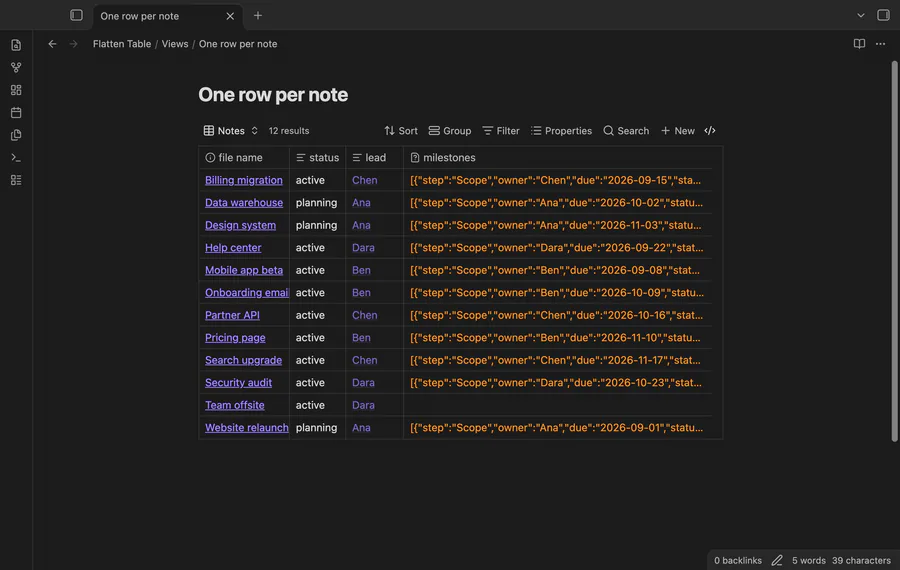Image resolution: width=900 pixels, height=570 pixels.
Task: Open the tab list chevron dropdown
Action: coord(860,15)
